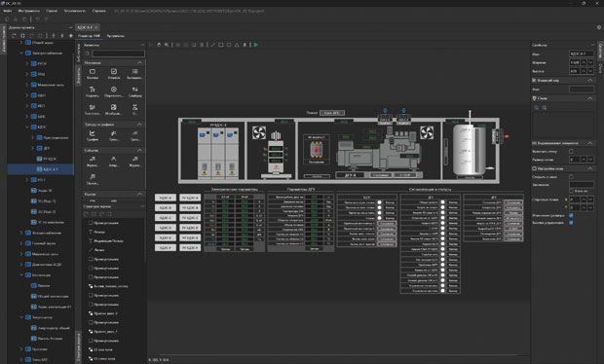Toggle the control buttons checkbox
Image resolution: width=604 pixels, height=364 pixels.
571,223
